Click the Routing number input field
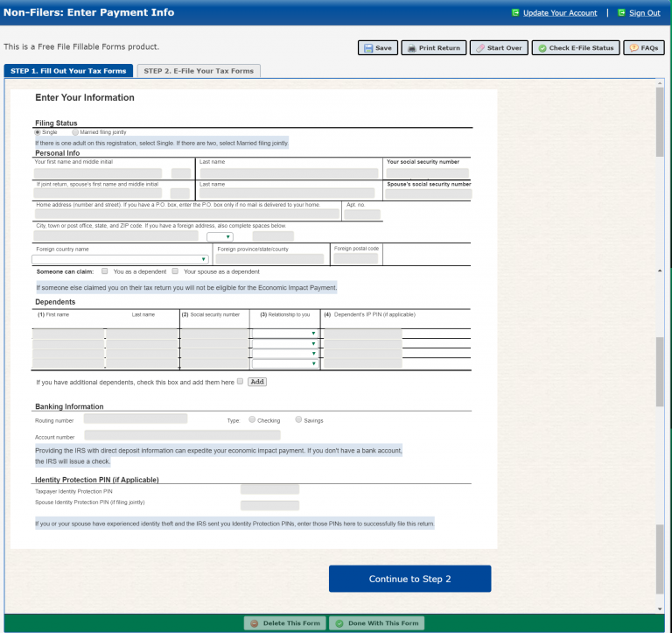672x633 pixels. point(136,419)
